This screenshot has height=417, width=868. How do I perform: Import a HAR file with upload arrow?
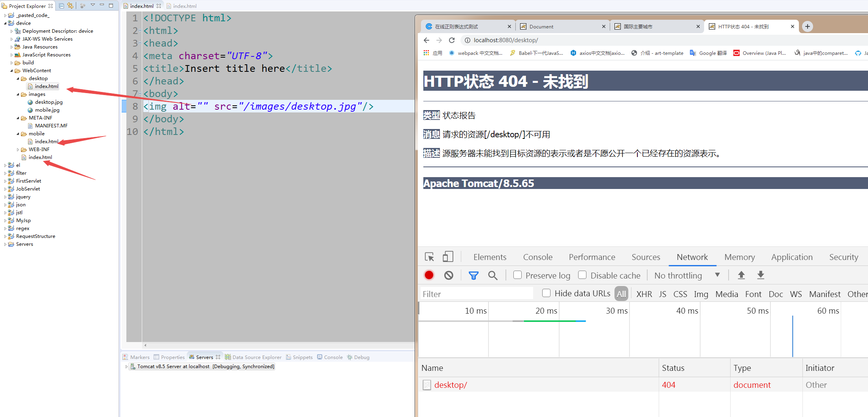pyautogui.click(x=741, y=275)
